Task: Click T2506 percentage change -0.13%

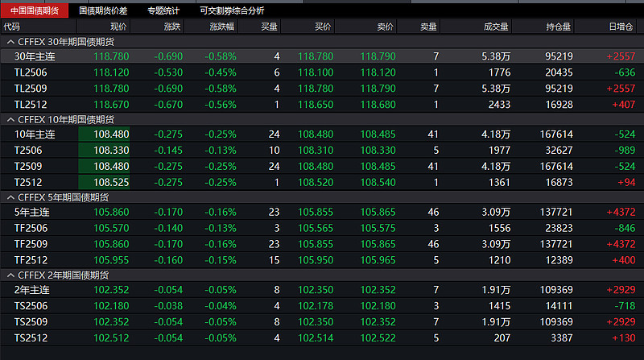Action: tap(221, 150)
